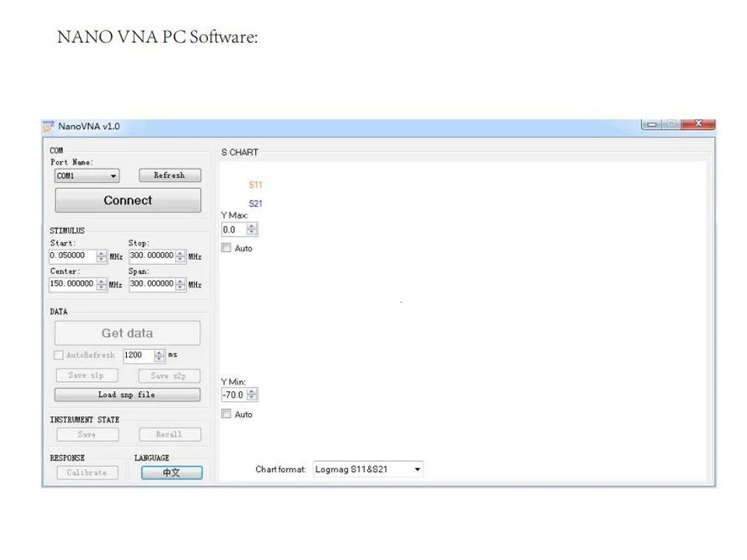The height and width of the screenshot is (560, 747).
Task: Click the INSTRUMENT STATE group label
Action: pos(85,419)
